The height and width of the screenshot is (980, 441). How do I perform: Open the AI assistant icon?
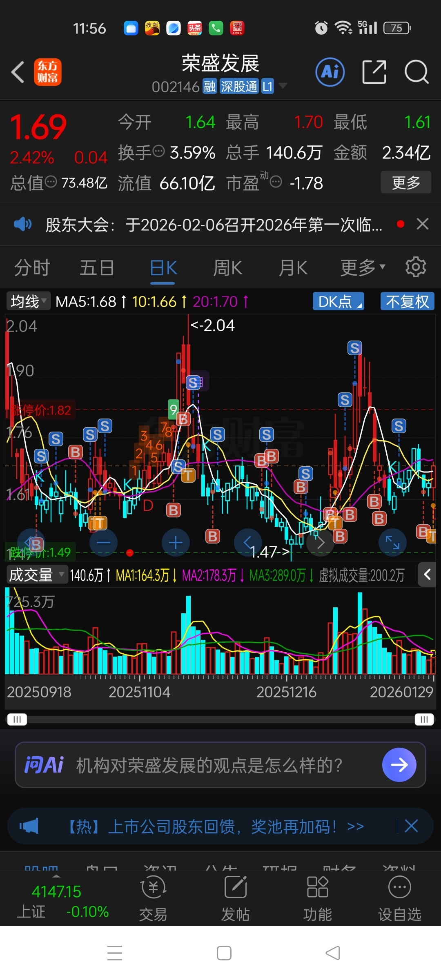click(x=330, y=72)
